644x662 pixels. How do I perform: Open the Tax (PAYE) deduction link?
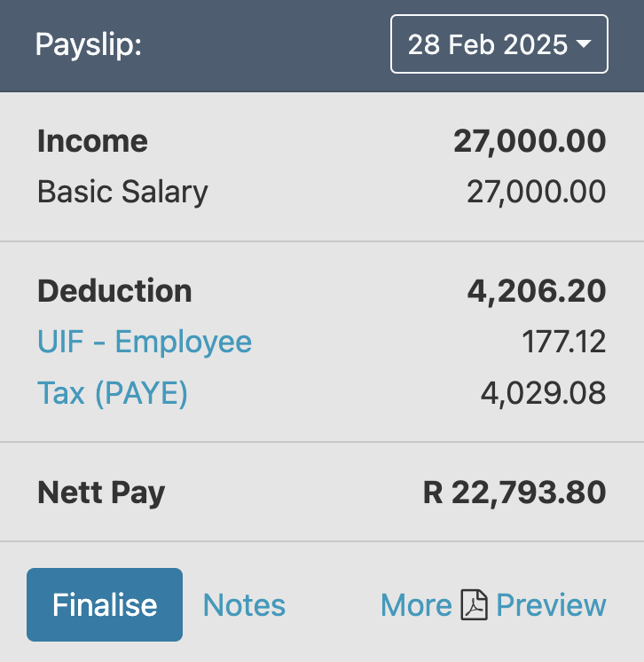pyautogui.click(x=113, y=392)
